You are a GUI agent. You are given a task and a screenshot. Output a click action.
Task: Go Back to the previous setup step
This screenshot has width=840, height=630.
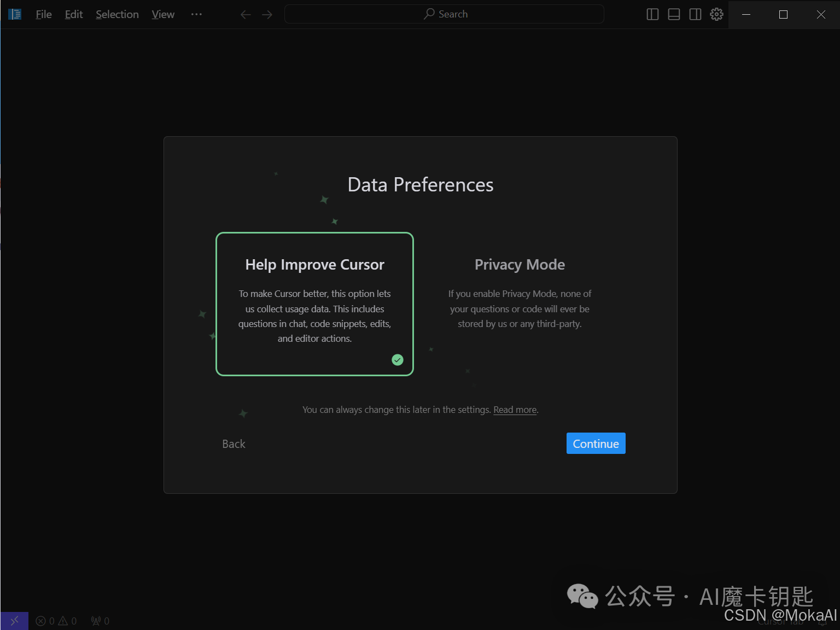coord(234,444)
